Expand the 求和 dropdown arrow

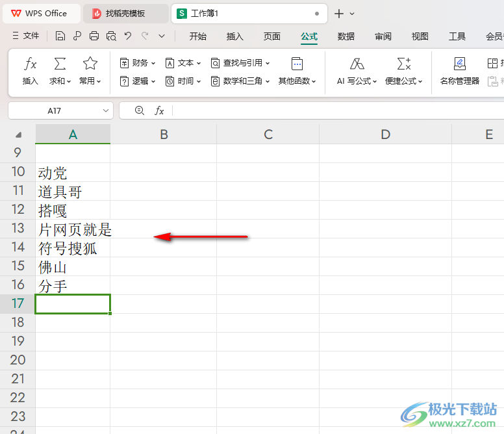[68, 81]
